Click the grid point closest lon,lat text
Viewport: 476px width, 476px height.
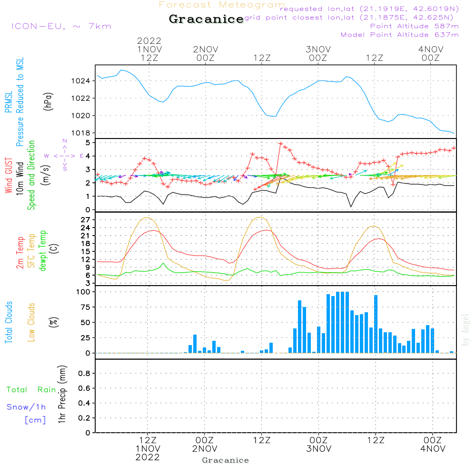point(349,18)
